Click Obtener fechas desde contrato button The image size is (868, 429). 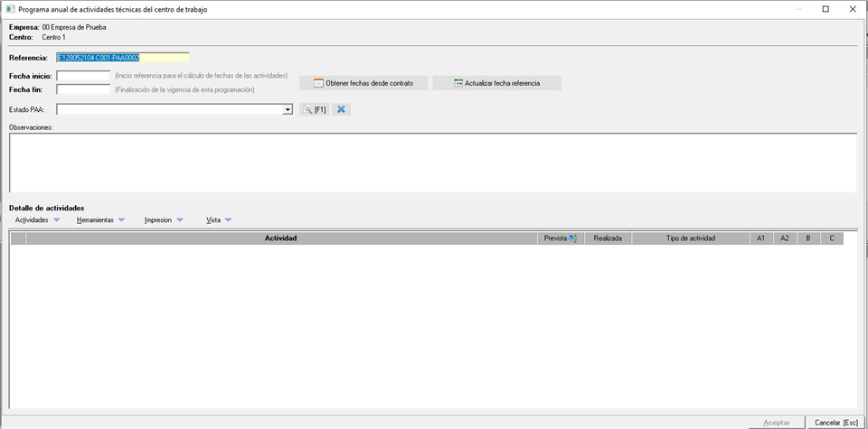pos(363,83)
